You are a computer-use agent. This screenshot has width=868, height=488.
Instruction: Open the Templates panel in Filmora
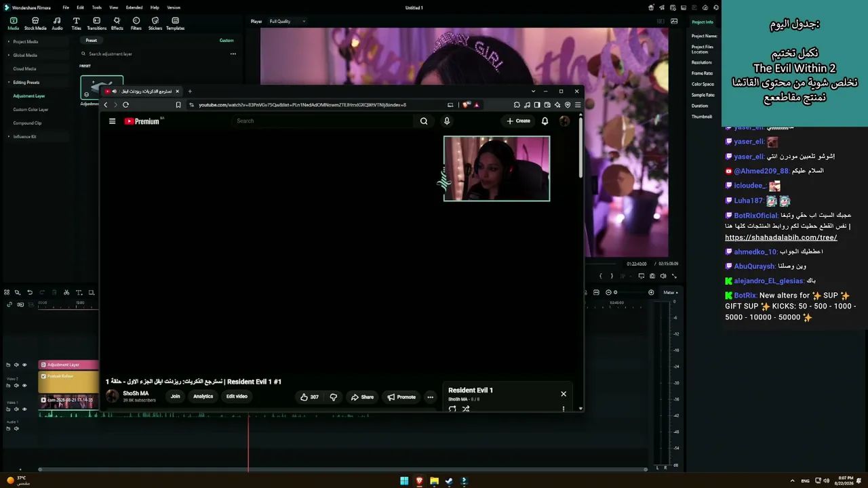pos(175,24)
